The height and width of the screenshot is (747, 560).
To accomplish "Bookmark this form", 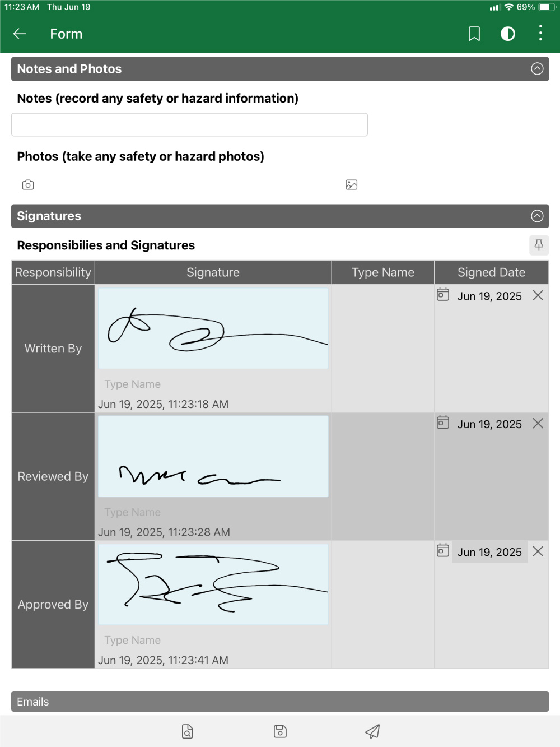I will coord(474,34).
